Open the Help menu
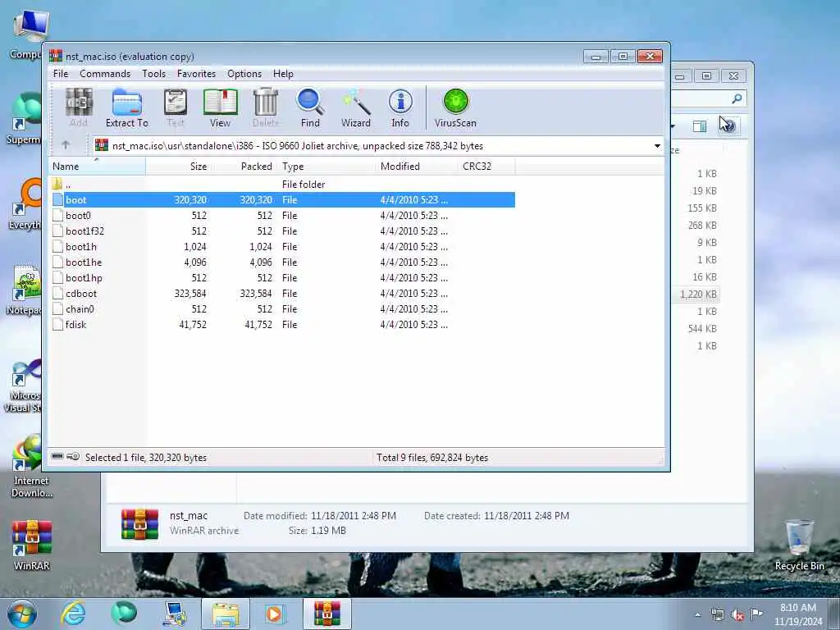The width and height of the screenshot is (840, 630). tap(283, 74)
